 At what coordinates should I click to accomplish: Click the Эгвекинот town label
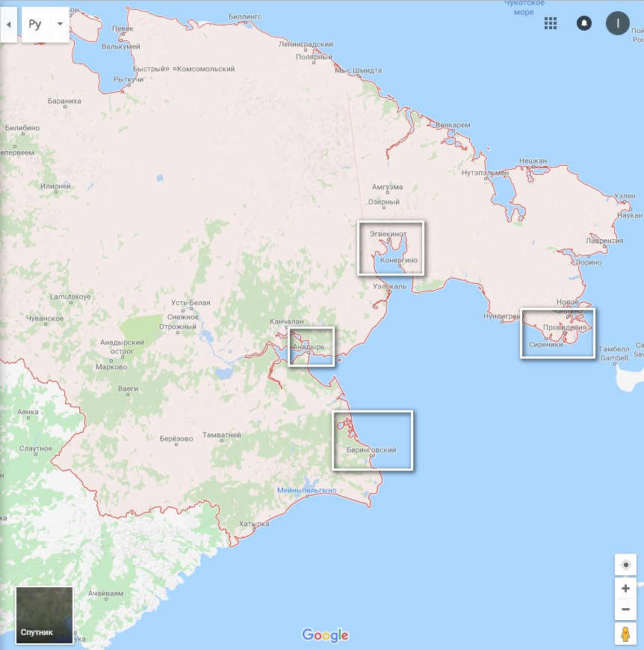point(388,234)
